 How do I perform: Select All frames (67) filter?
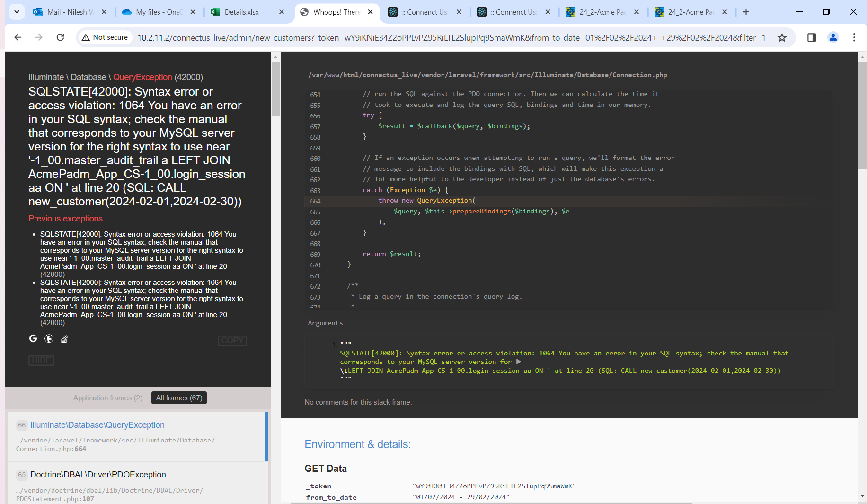179,398
